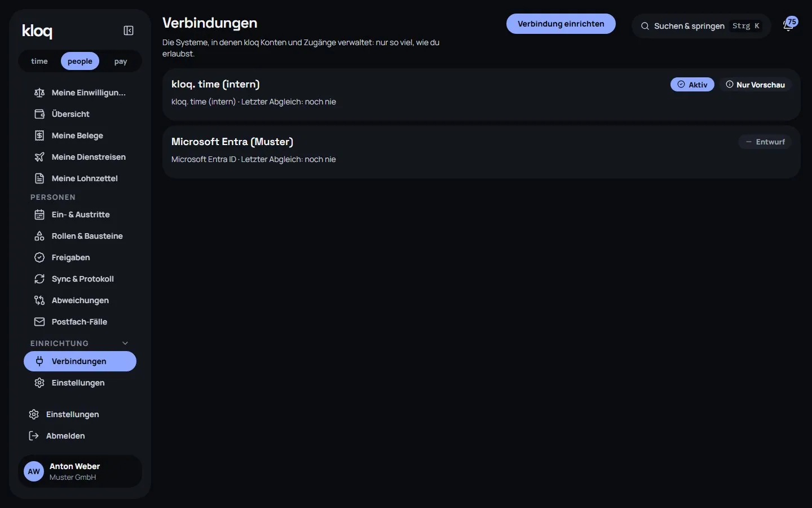Click the kloq logo
Screen dimensions: 812x508
pyautogui.click(x=37, y=31)
